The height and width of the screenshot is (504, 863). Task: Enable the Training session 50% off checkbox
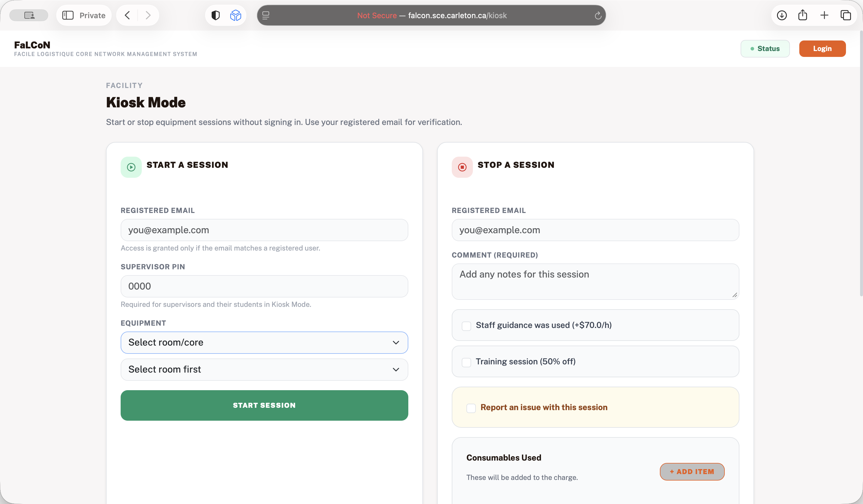click(466, 362)
